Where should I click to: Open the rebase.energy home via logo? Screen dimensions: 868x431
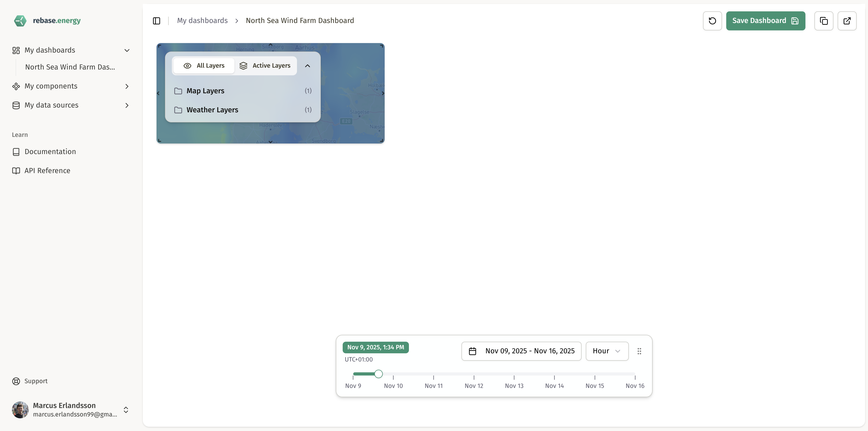click(x=47, y=21)
